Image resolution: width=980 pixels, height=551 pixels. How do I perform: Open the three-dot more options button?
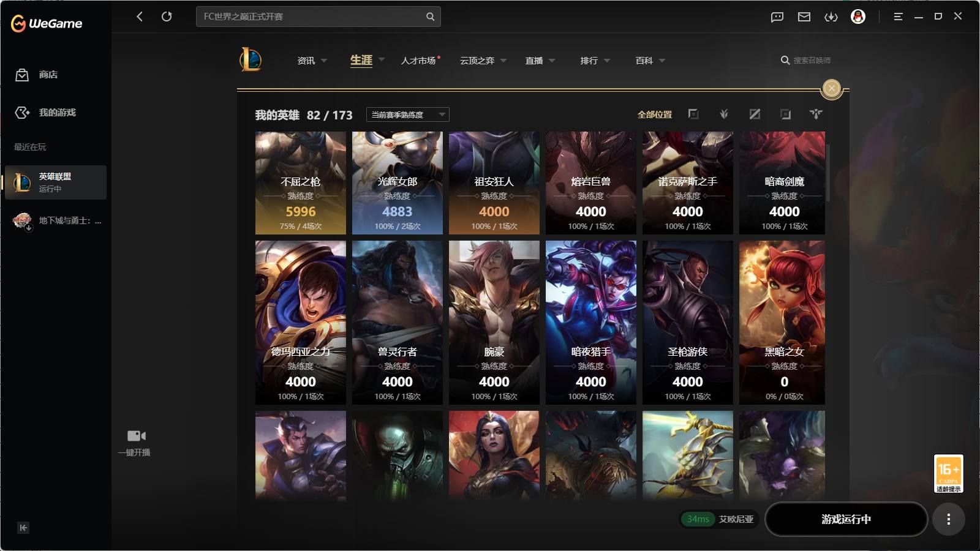click(949, 519)
